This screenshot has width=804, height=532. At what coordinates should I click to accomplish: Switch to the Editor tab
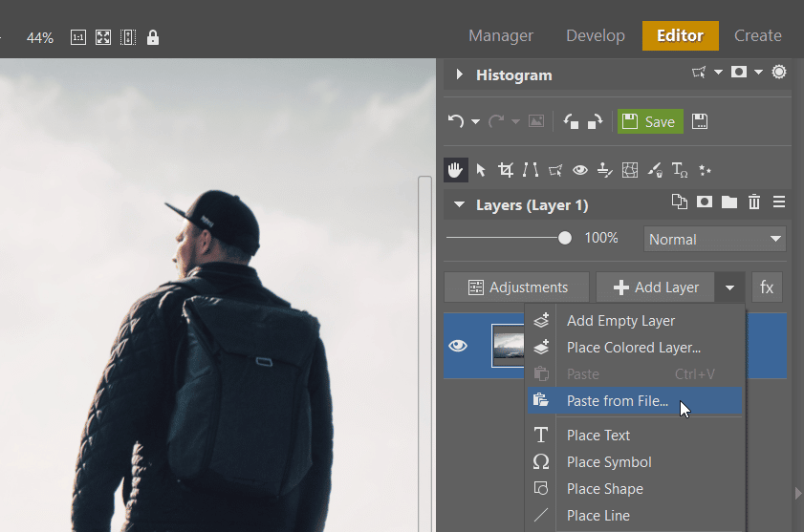coord(681,36)
